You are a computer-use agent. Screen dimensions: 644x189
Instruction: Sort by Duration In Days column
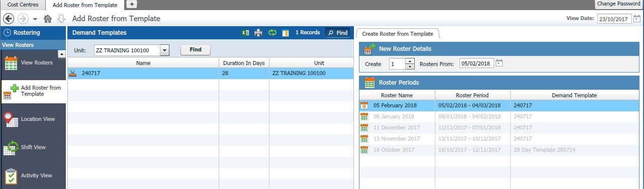coord(244,63)
